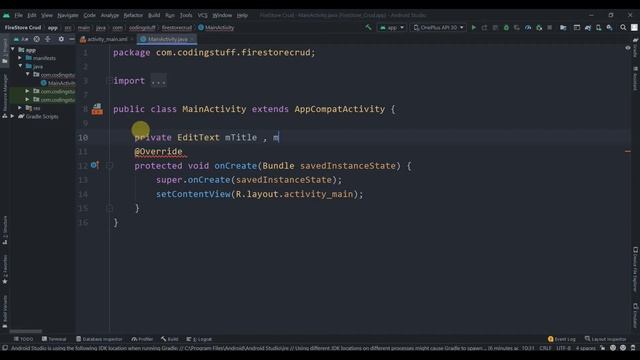
Task: Select the MainActivity.java editor tab
Action: (167, 39)
